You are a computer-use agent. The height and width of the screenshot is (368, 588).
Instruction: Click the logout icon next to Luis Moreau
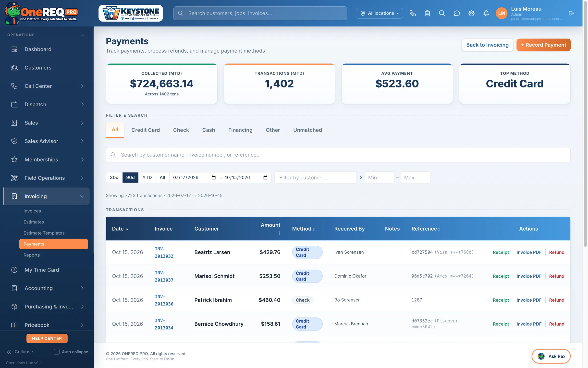[571, 13]
